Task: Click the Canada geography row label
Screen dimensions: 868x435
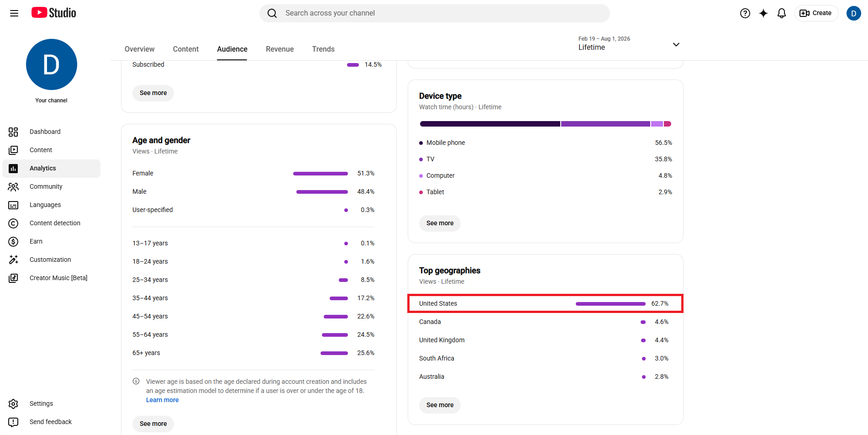Action: (430, 322)
